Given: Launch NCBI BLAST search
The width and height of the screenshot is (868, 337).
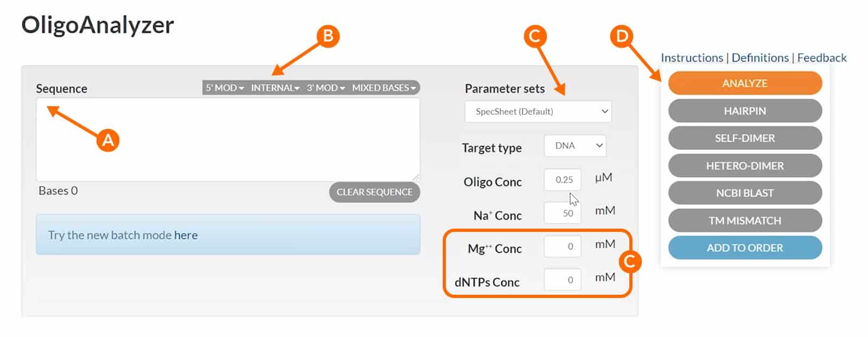Looking at the screenshot, I should [745, 193].
